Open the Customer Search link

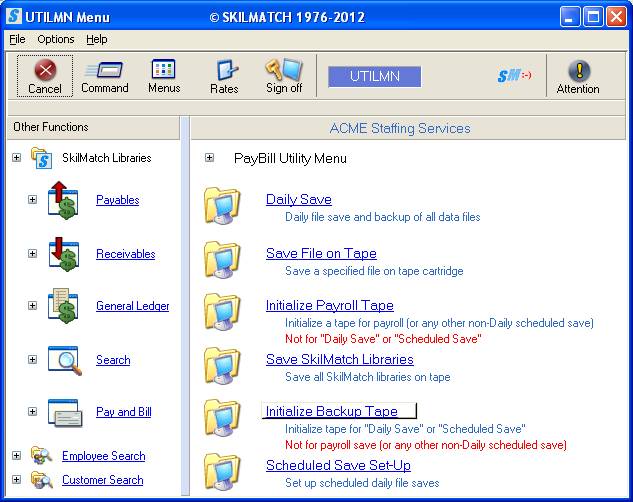coord(103,480)
